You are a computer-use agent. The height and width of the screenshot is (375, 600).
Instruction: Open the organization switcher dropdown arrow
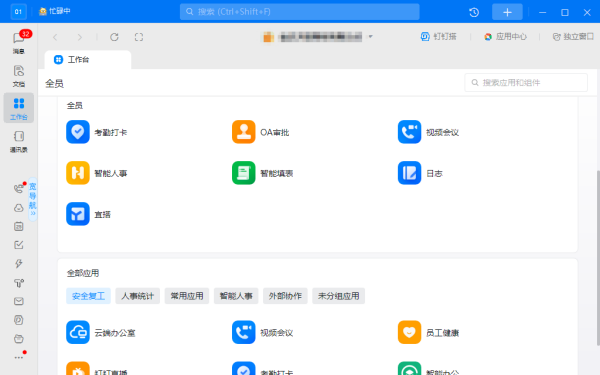(x=370, y=37)
